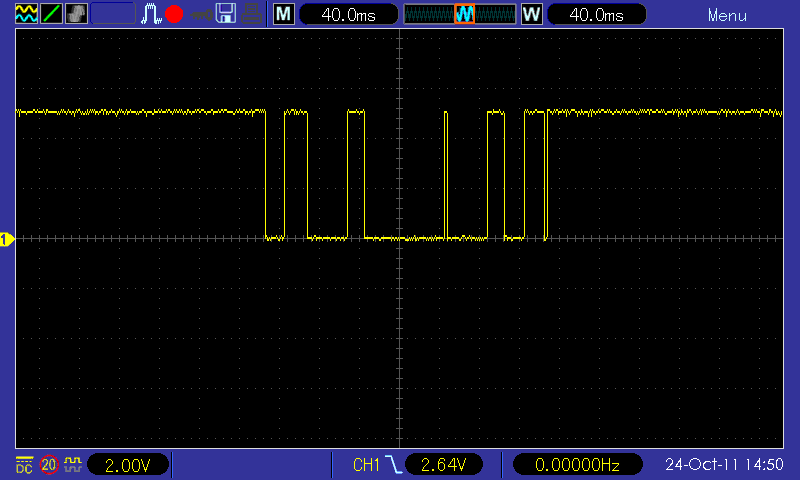Image resolution: width=800 pixels, height=480 pixels.
Task: Click the empty status box in toolbar
Action: pyautogui.click(x=113, y=14)
